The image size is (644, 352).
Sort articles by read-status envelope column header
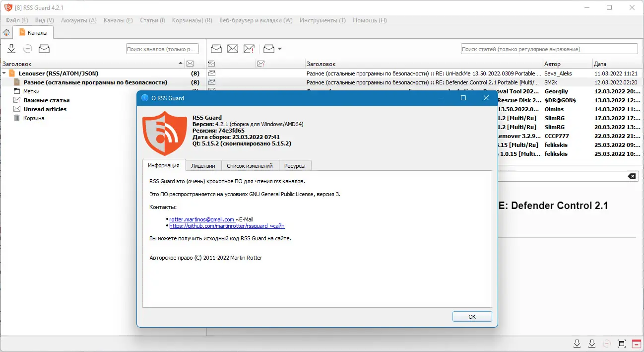point(211,64)
